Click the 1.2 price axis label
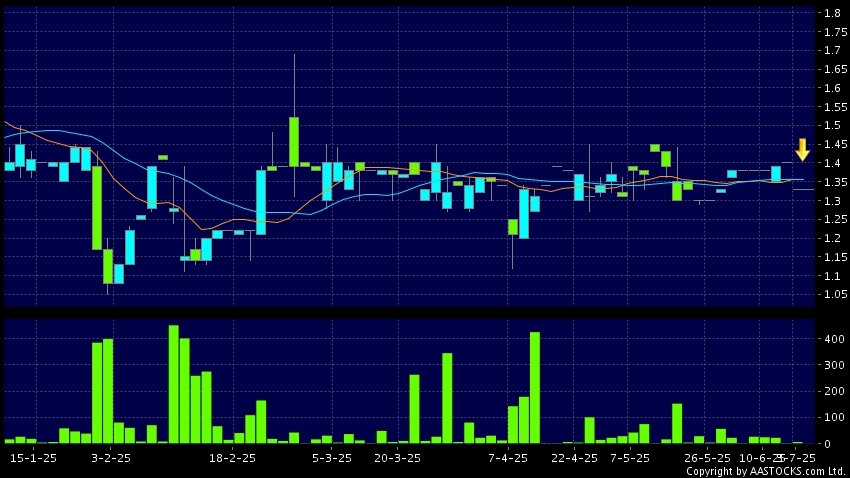850x478 pixels. pos(833,238)
